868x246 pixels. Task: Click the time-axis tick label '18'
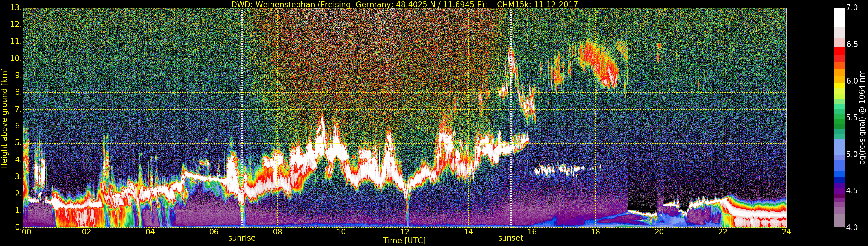(595, 232)
